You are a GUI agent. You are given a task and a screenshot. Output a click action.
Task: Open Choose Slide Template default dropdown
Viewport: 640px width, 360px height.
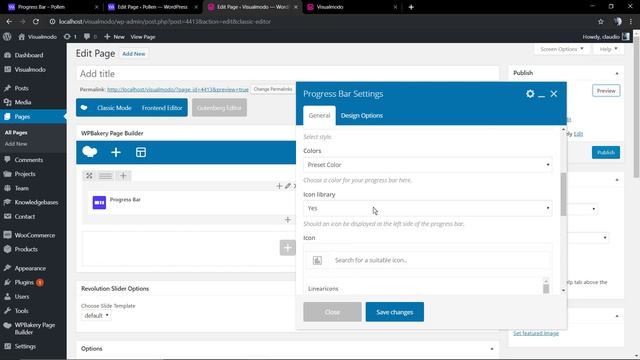pos(96,316)
